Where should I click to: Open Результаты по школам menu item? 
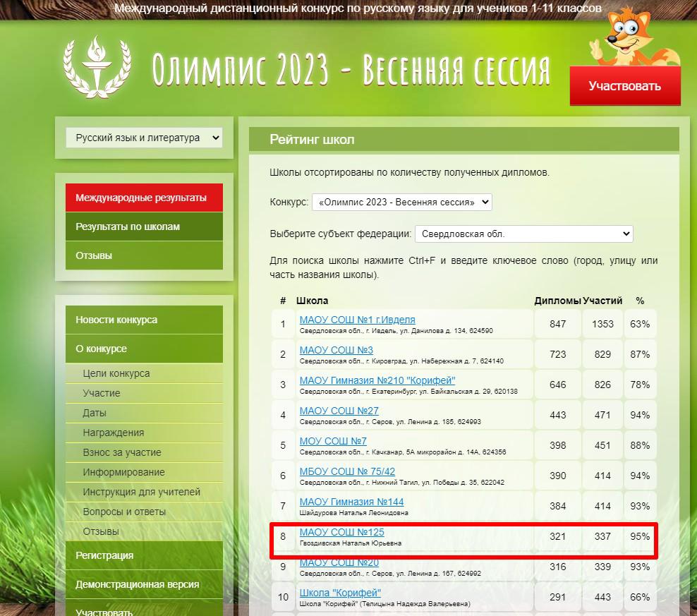pyautogui.click(x=144, y=227)
